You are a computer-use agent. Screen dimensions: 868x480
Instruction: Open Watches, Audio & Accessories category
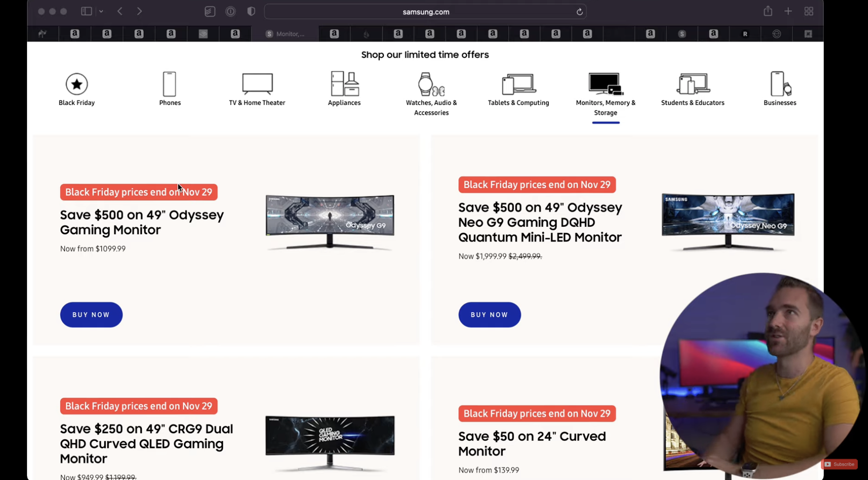(x=431, y=84)
